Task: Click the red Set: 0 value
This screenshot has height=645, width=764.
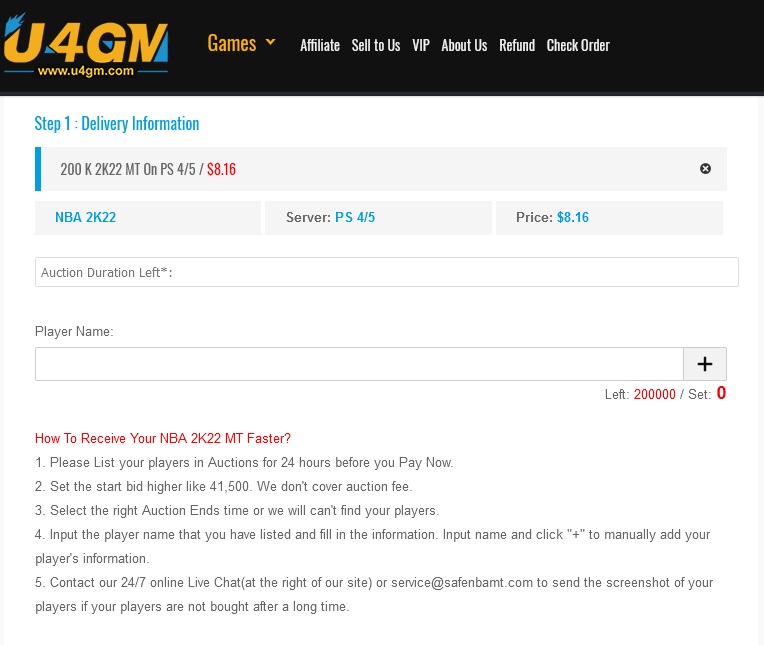Action: [x=721, y=393]
